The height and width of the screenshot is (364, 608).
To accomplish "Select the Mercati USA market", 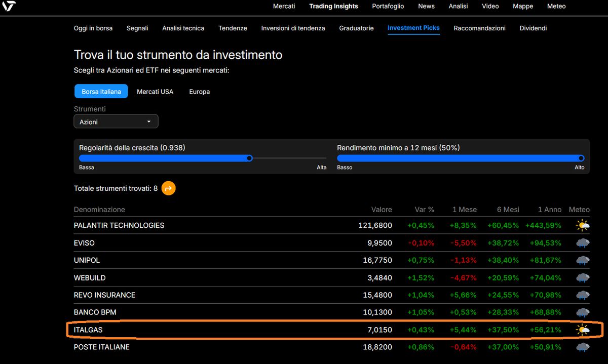I will tap(155, 92).
